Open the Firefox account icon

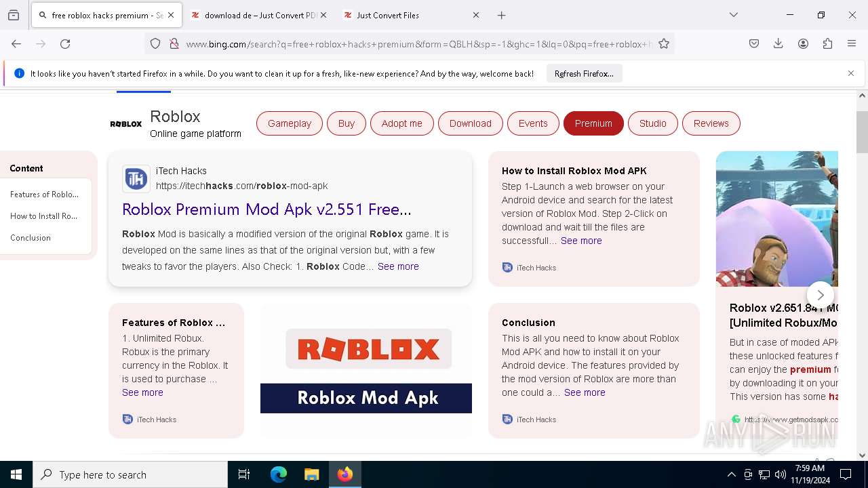click(x=803, y=44)
